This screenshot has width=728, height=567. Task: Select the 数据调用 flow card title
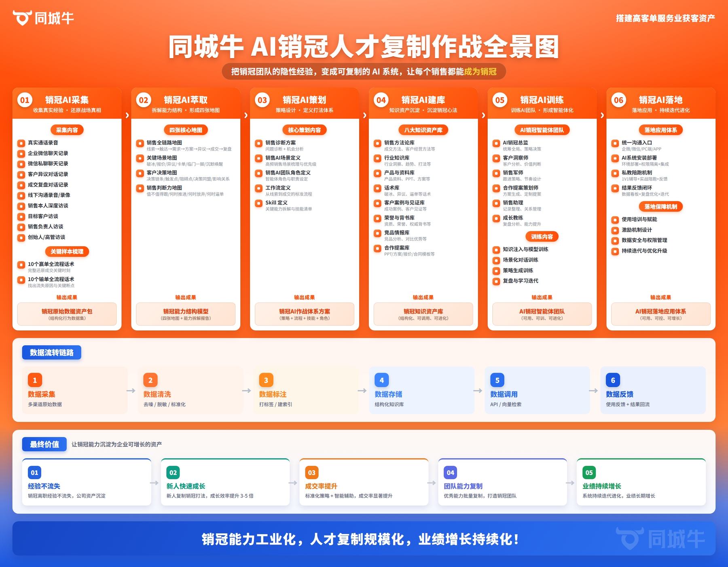point(504,394)
